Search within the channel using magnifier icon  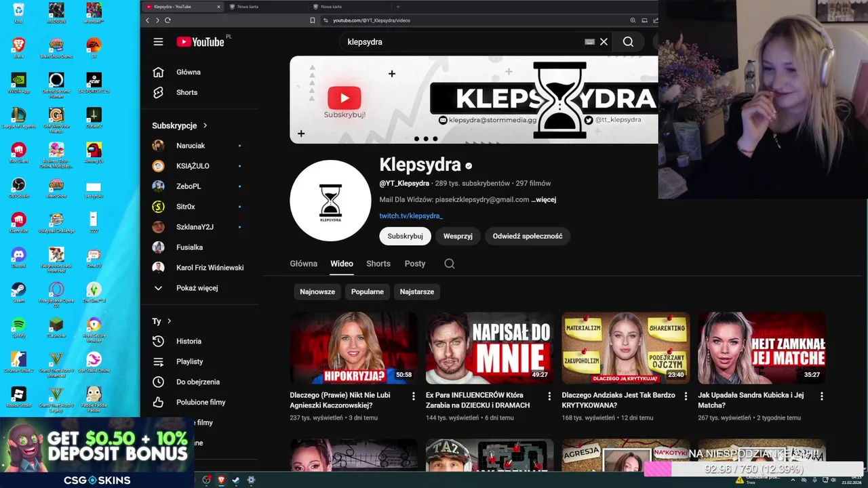click(x=449, y=264)
